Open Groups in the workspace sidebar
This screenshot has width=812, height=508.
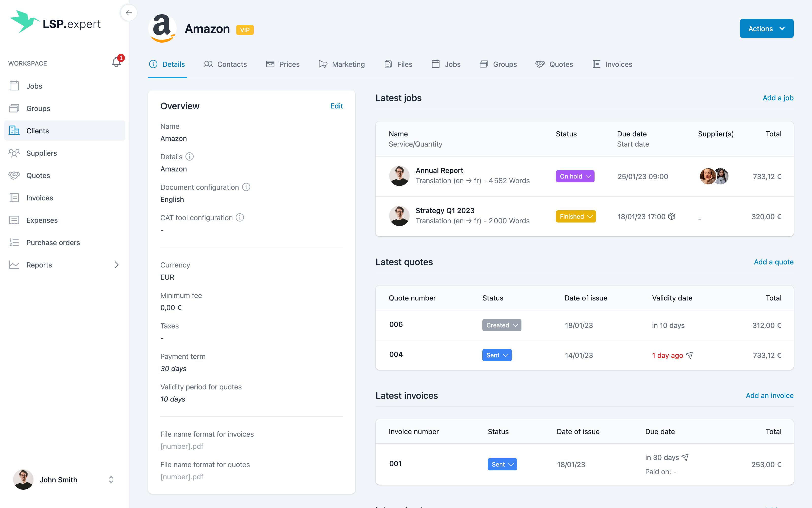tap(64, 108)
